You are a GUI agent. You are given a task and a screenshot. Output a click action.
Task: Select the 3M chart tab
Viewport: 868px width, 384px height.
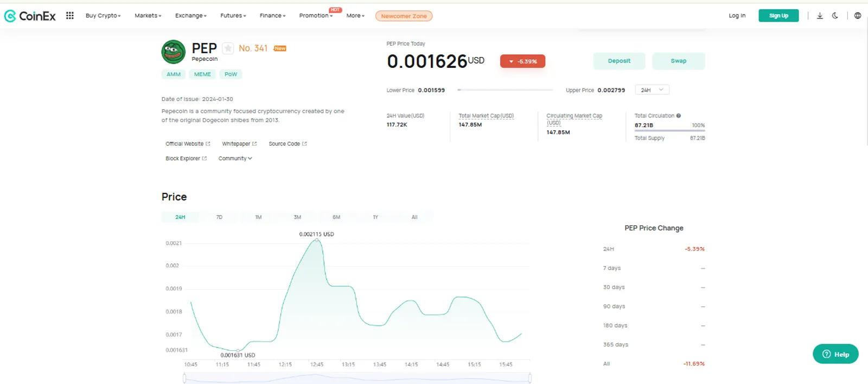click(297, 217)
